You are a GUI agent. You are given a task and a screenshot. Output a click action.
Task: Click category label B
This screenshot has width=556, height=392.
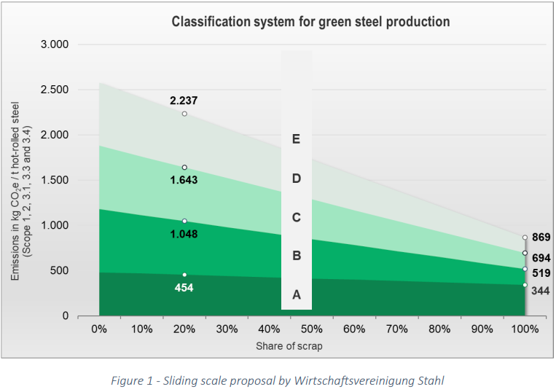click(x=297, y=256)
